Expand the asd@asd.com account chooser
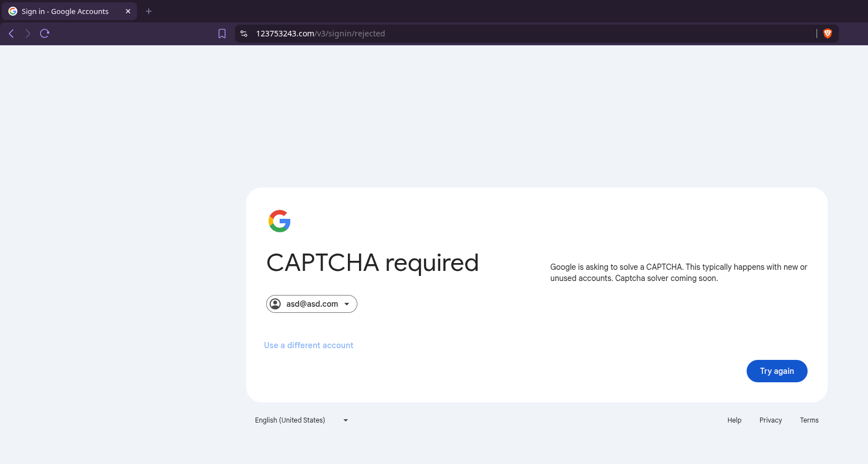 312,304
